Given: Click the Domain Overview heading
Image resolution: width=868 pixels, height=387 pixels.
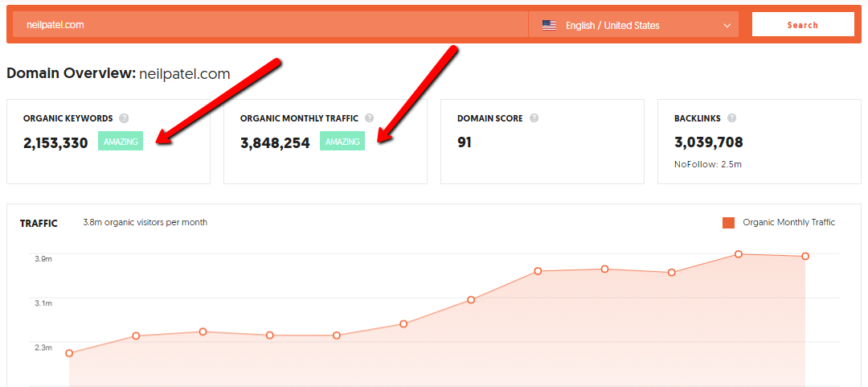Looking at the screenshot, I should click(118, 73).
